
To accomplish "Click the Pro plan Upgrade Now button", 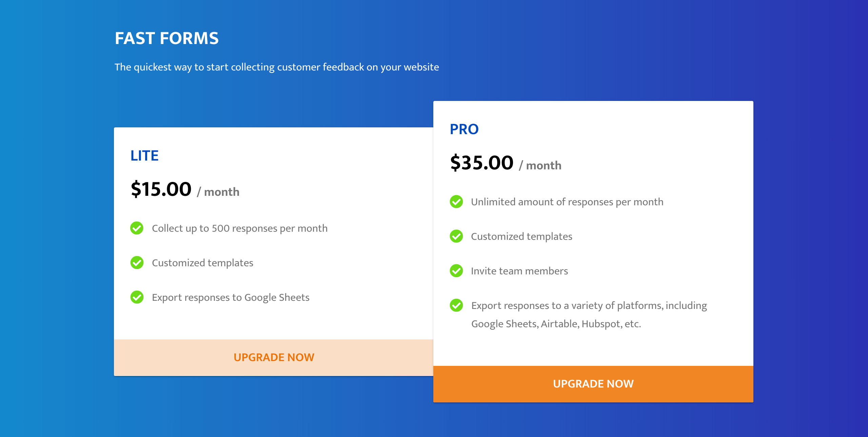I will click(x=593, y=384).
